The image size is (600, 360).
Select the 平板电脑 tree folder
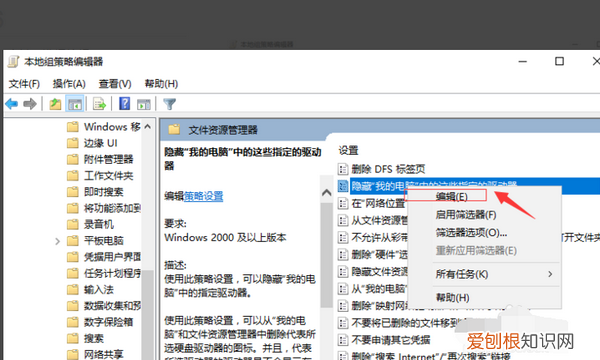[x=103, y=241]
